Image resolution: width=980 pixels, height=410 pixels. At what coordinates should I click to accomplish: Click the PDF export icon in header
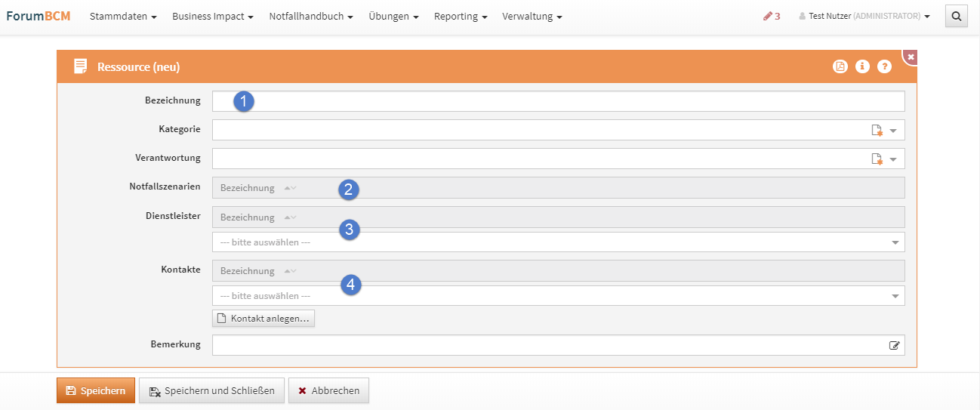coord(840,66)
